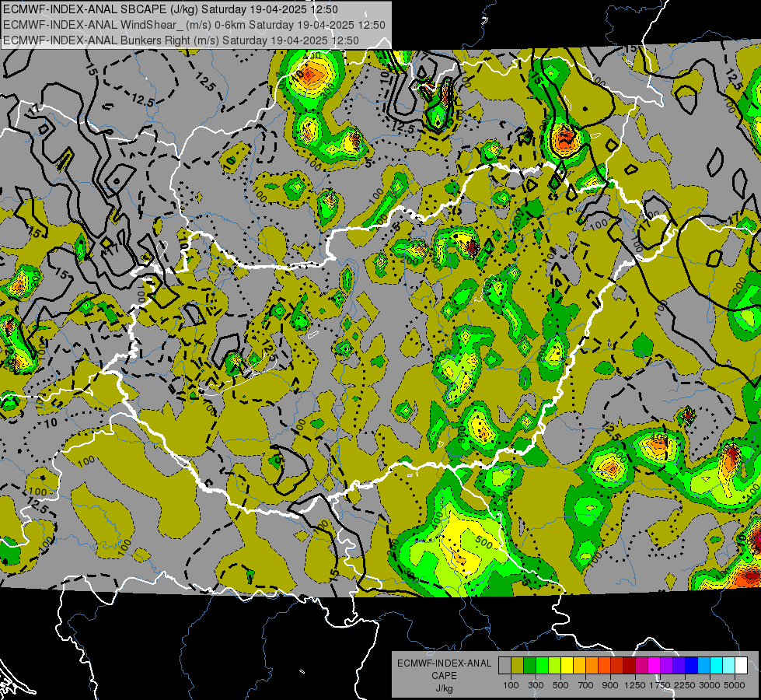Click the 900 legend scale value
The height and width of the screenshot is (700, 761).
[x=610, y=685]
